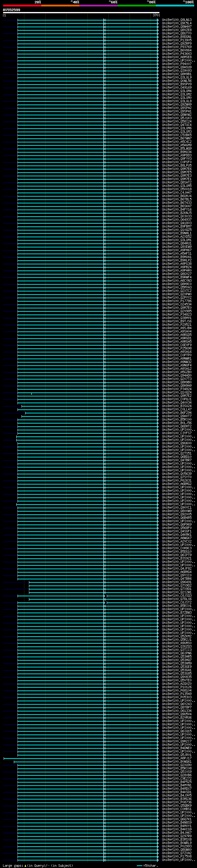Screen dimensions: 197x868
Task: Select hit label UniRef100_A8PJ17
Action: coord(177,758)
